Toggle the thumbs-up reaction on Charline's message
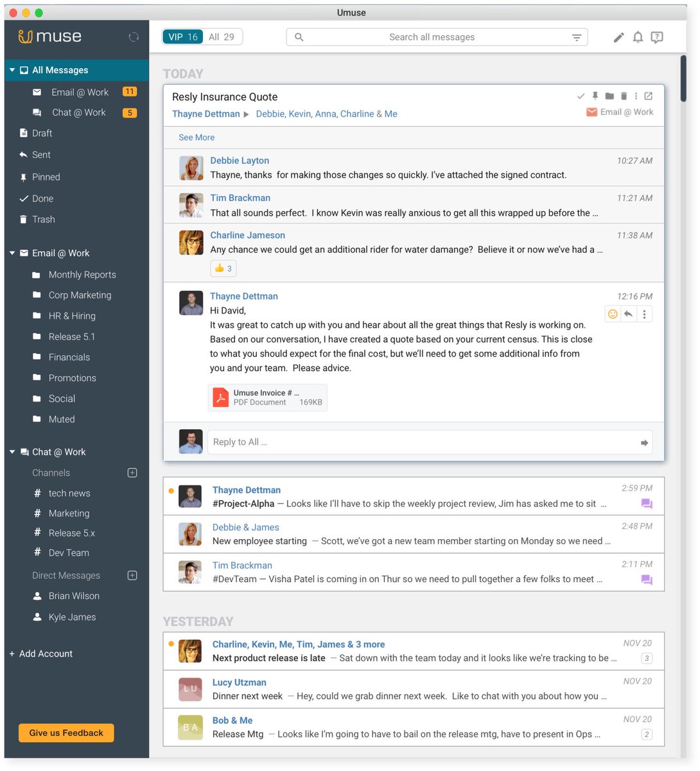 (223, 268)
